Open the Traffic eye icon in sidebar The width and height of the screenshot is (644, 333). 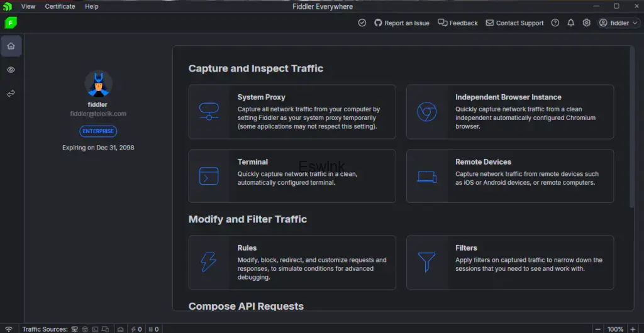pyautogui.click(x=11, y=70)
